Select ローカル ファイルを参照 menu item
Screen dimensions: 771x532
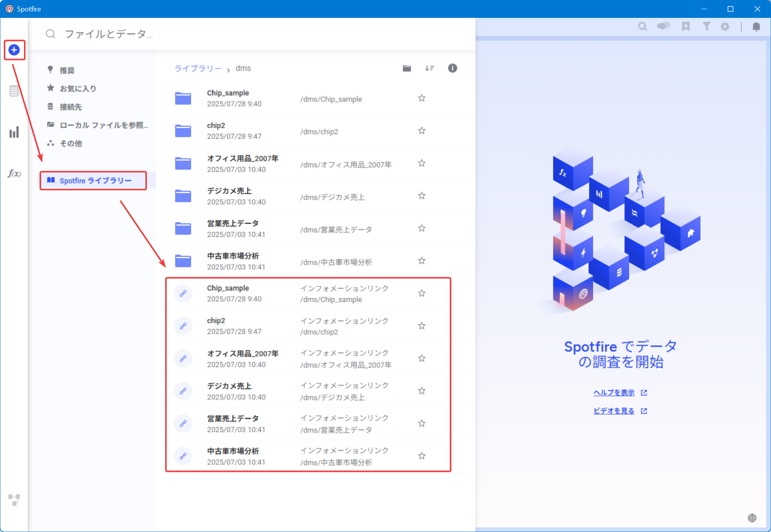click(104, 125)
